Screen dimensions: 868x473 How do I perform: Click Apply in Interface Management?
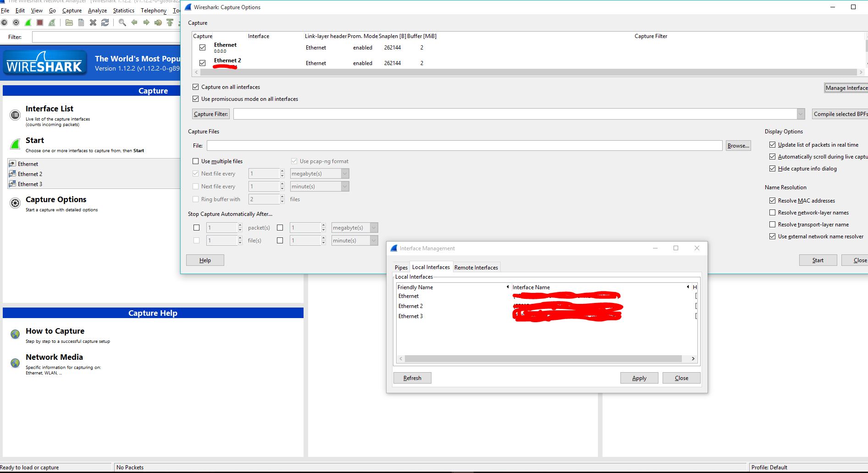(639, 378)
